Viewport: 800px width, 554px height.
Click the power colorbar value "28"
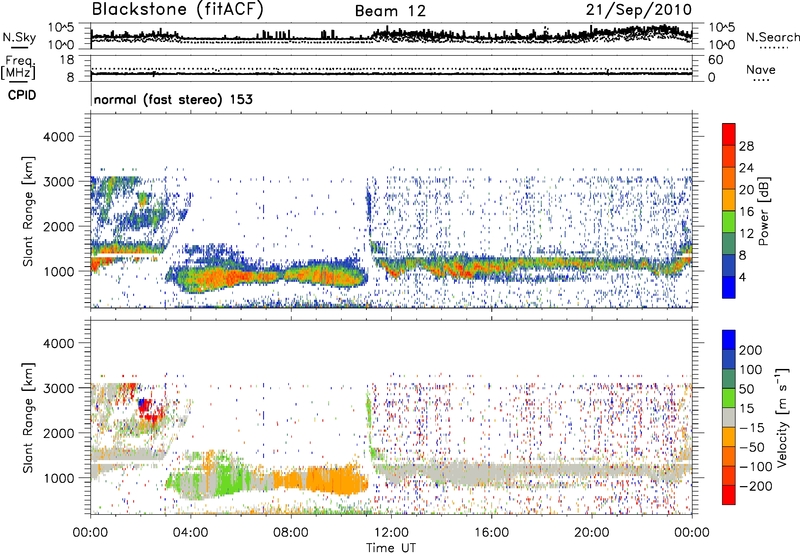point(746,146)
